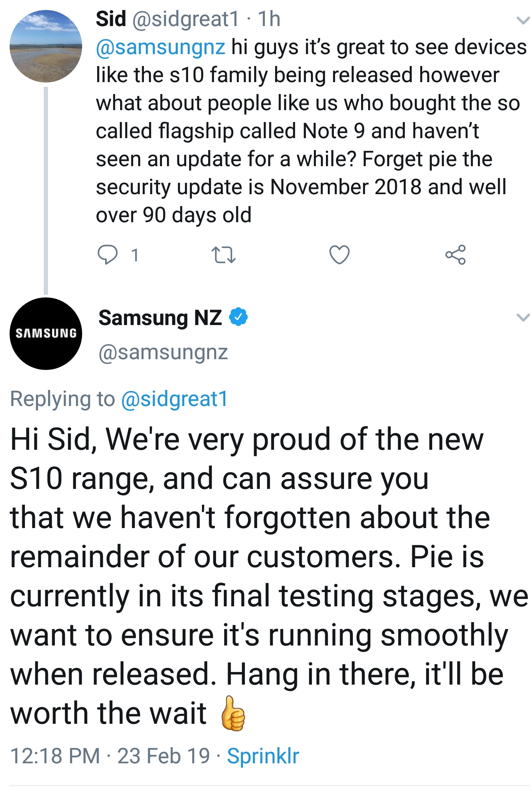Viewport: 532px width, 794px height.
Task: Tap the @sidgreat1 handle beside Sid's name
Action: (x=186, y=19)
